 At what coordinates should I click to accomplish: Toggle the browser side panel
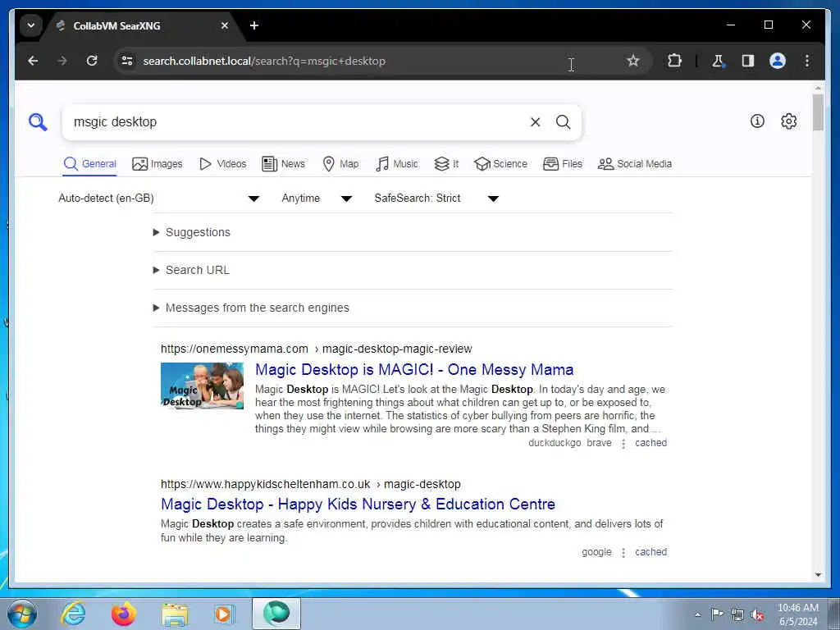(748, 61)
